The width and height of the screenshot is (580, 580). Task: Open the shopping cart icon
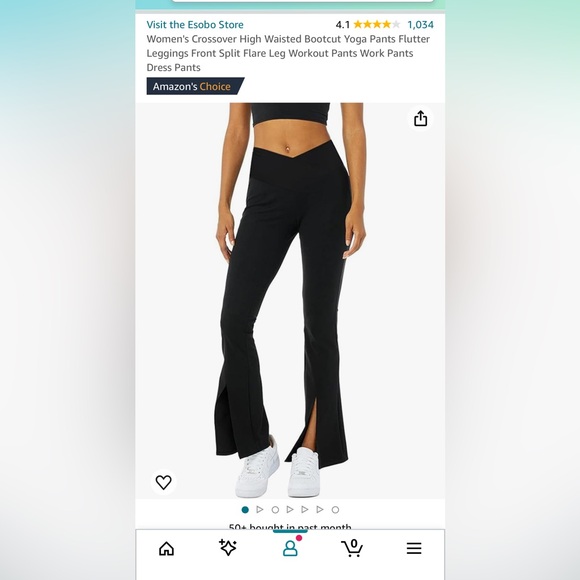(352, 548)
